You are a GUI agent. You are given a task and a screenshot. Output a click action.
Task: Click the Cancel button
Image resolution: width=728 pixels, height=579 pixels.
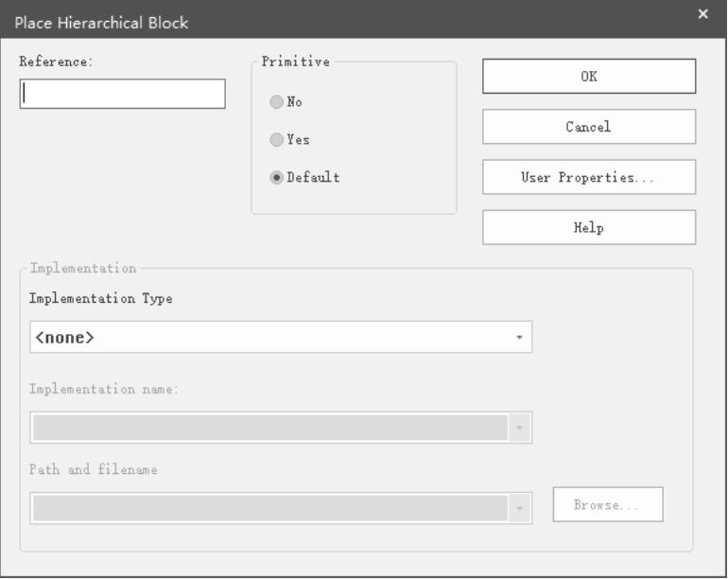(x=589, y=127)
